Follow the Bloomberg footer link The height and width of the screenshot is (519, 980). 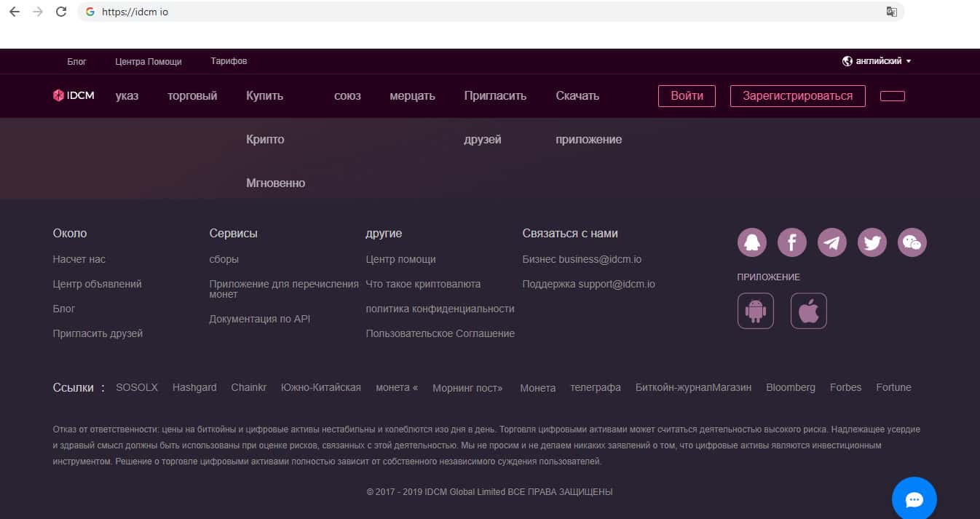tap(790, 387)
